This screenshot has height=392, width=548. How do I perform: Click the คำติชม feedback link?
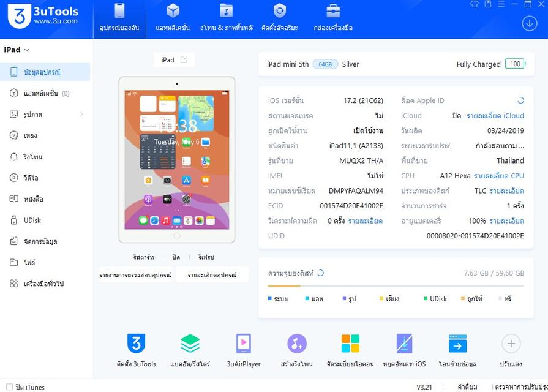click(467, 387)
